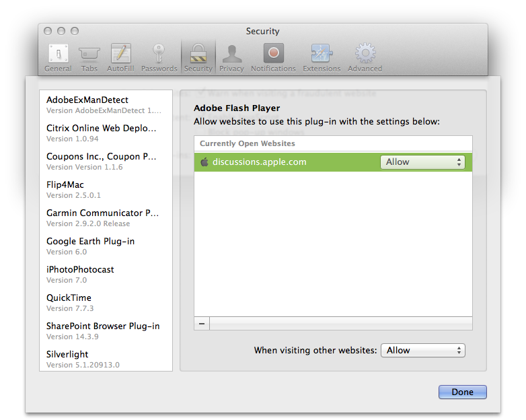
Task: Minimize the Security window
Action: pos(61,31)
